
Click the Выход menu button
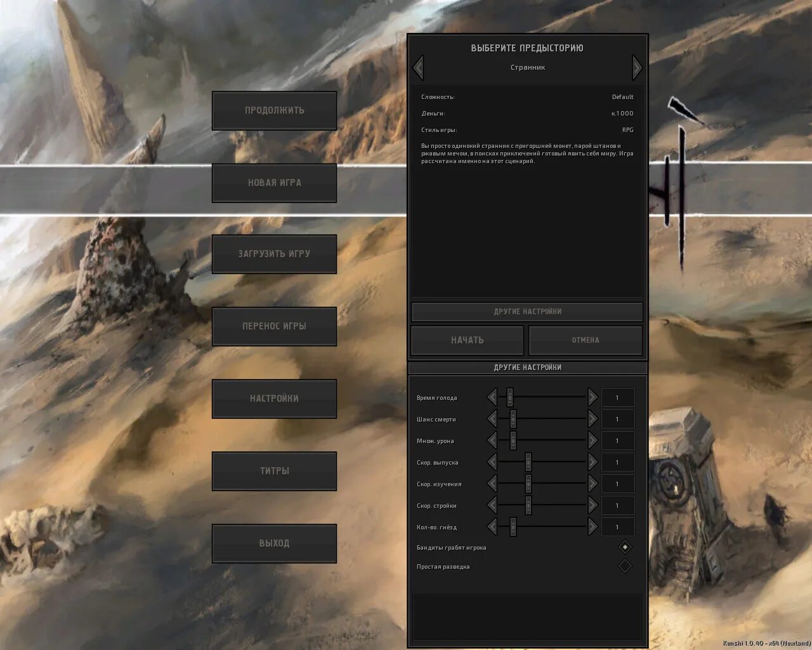[x=274, y=543]
